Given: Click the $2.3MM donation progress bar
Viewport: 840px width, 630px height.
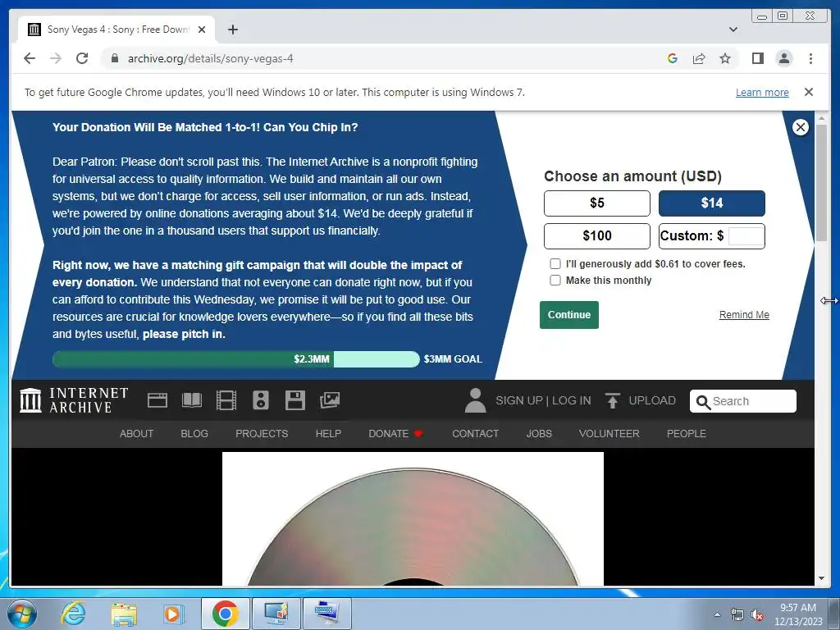Looking at the screenshot, I should coord(235,359).
